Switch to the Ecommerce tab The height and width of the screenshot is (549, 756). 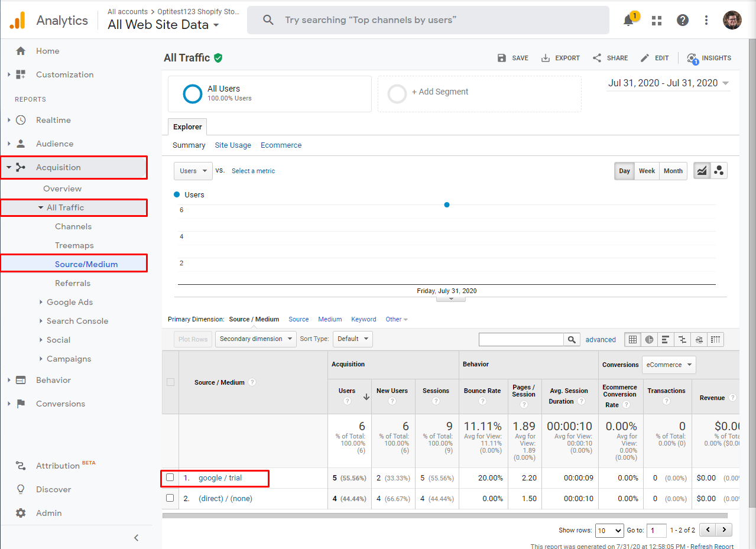(281, 145)
